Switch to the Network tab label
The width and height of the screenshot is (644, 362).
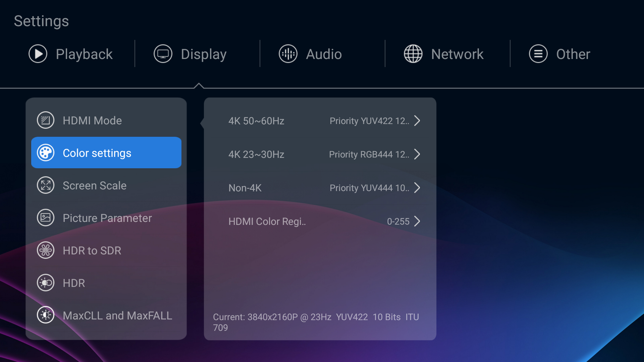coord(457,54)
